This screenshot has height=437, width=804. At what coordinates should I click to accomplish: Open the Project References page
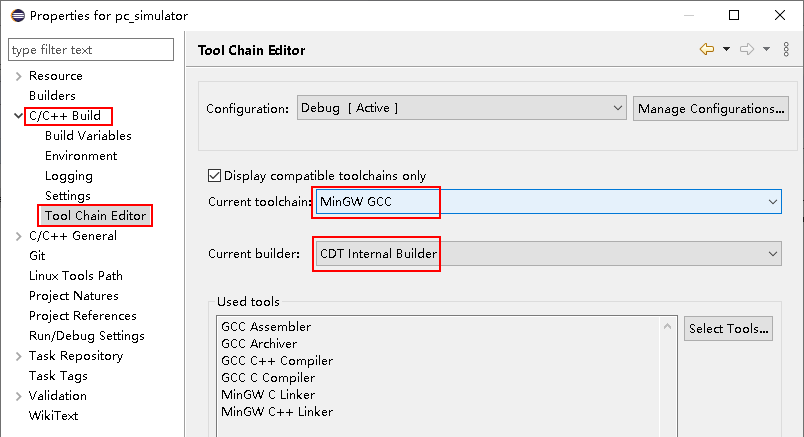pyautogui.click(x=83, y=315)
